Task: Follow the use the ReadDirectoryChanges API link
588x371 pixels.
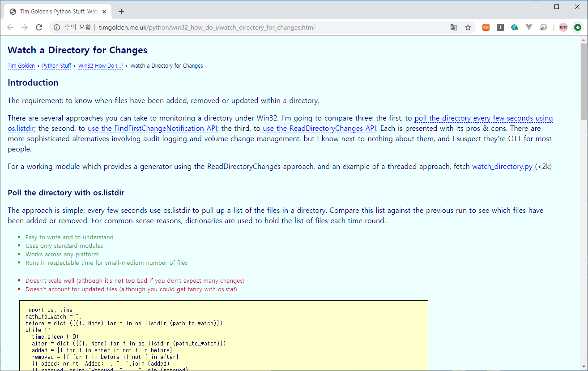Action: coord(320,129)
